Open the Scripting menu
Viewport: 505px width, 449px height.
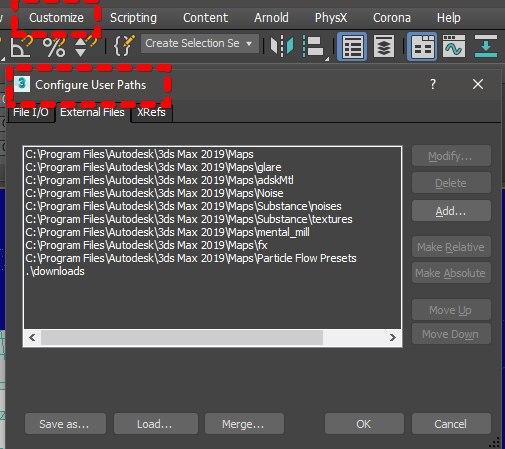(x=133, y=18)
